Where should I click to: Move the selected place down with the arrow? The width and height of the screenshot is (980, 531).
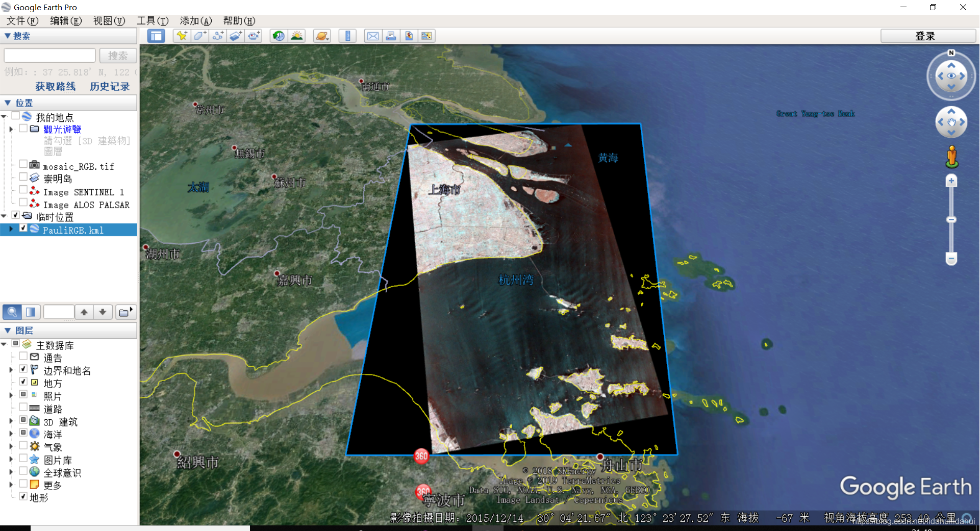[x=103, y=312]
